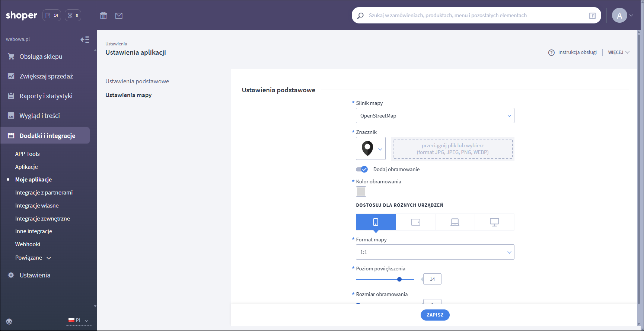Select the laptop device tab
This screenshot has width=644, height=331.
(455, 222)
